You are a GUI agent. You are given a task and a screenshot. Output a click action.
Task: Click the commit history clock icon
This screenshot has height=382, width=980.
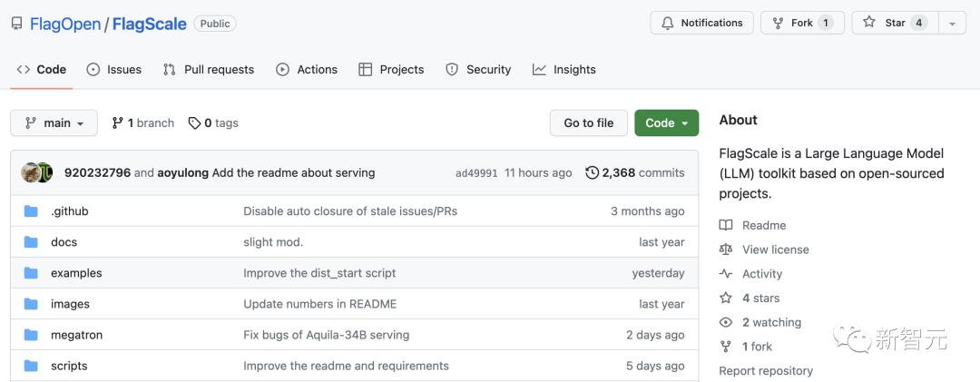(x=593, y=172)
